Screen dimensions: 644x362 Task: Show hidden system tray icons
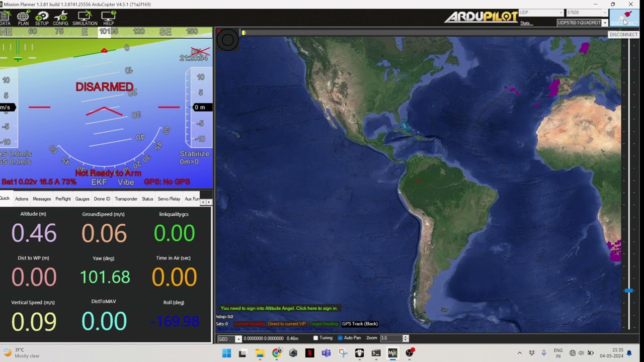click(x=520, y=353)
